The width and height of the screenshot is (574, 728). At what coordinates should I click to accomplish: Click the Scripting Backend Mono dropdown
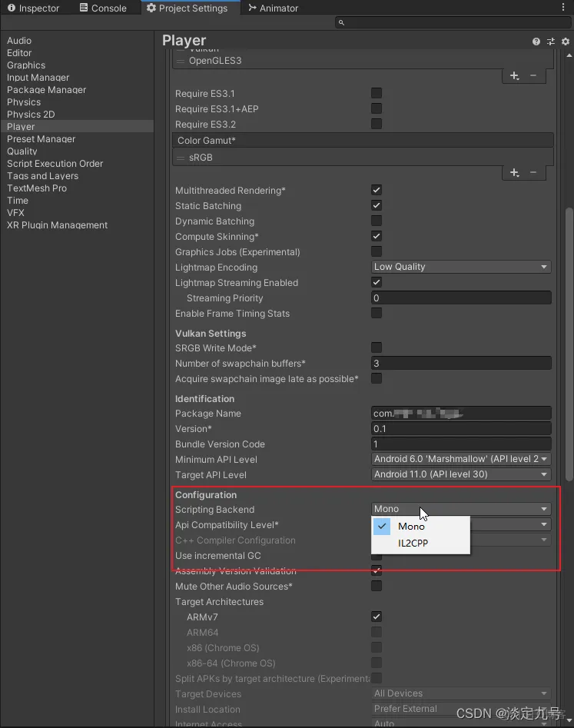pyautogui.click(x=461, y=509)
